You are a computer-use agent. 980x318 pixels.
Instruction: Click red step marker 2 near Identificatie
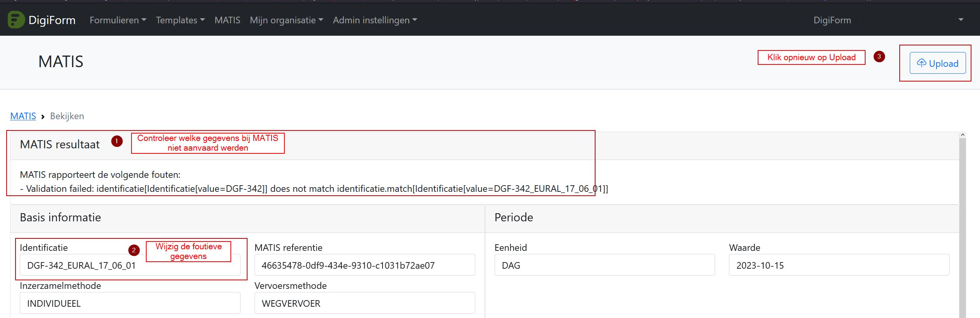click(134, 250)
